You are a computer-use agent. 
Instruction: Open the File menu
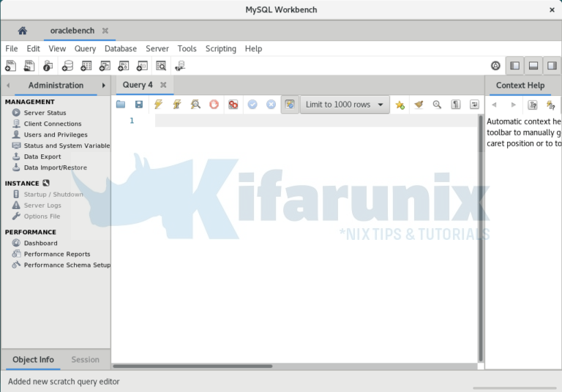click(12, 48)
